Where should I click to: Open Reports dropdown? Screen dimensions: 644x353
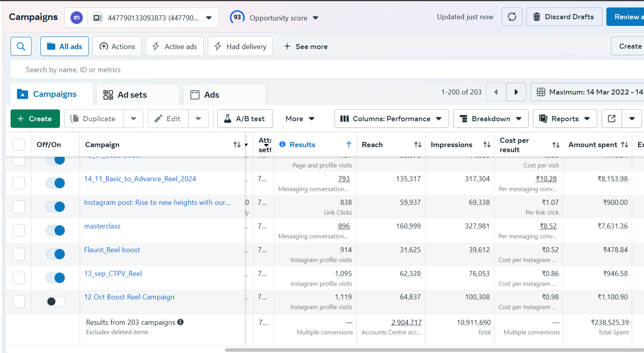(x=565, y=119)
